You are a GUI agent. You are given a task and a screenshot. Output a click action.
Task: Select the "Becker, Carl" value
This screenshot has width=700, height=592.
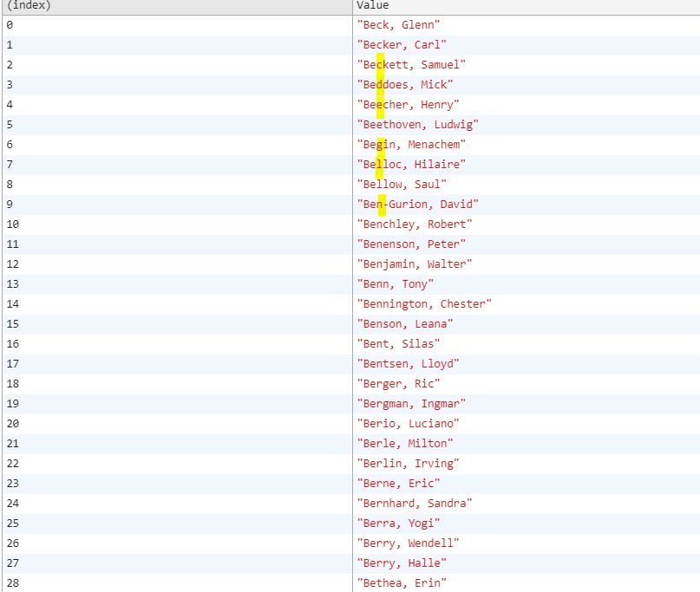[x=402, y=45]
